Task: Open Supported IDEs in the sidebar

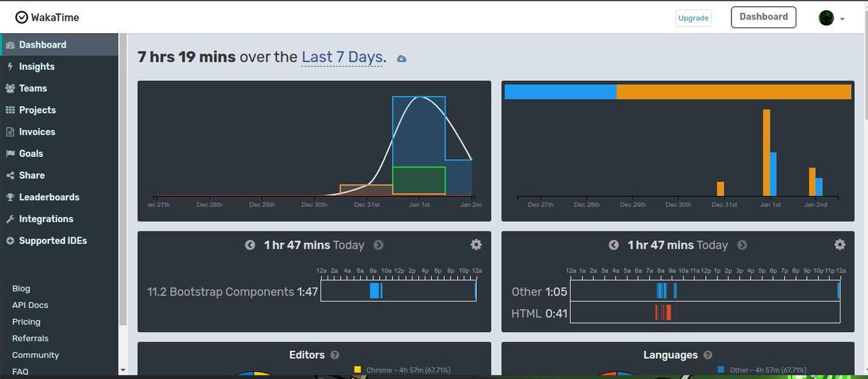Action: [59, 240]
